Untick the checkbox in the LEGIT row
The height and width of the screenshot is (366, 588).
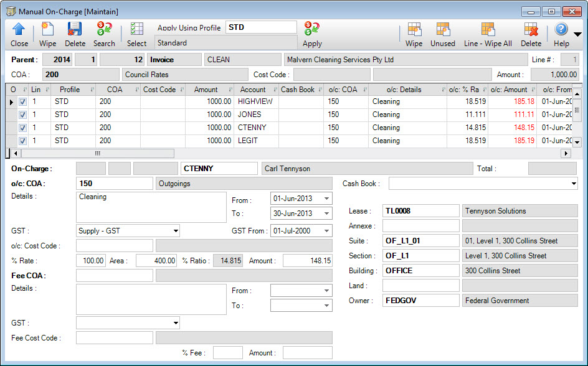tap(23, 141)
